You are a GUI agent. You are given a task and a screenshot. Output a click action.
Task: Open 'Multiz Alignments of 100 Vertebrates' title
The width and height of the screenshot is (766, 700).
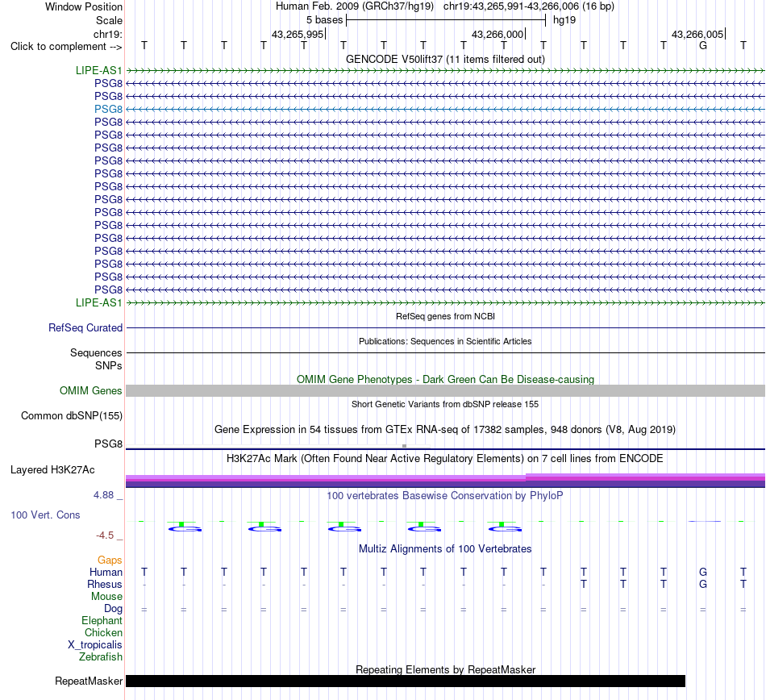445,548
